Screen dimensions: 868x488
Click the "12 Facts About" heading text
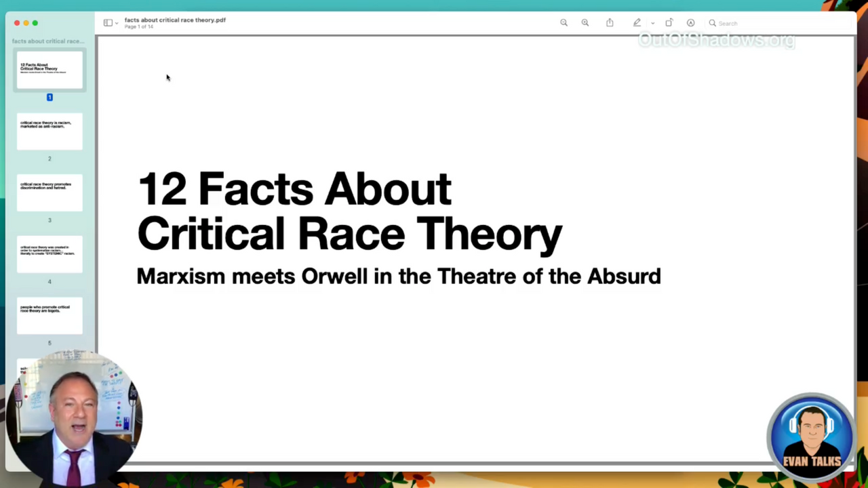pos(294,189)
